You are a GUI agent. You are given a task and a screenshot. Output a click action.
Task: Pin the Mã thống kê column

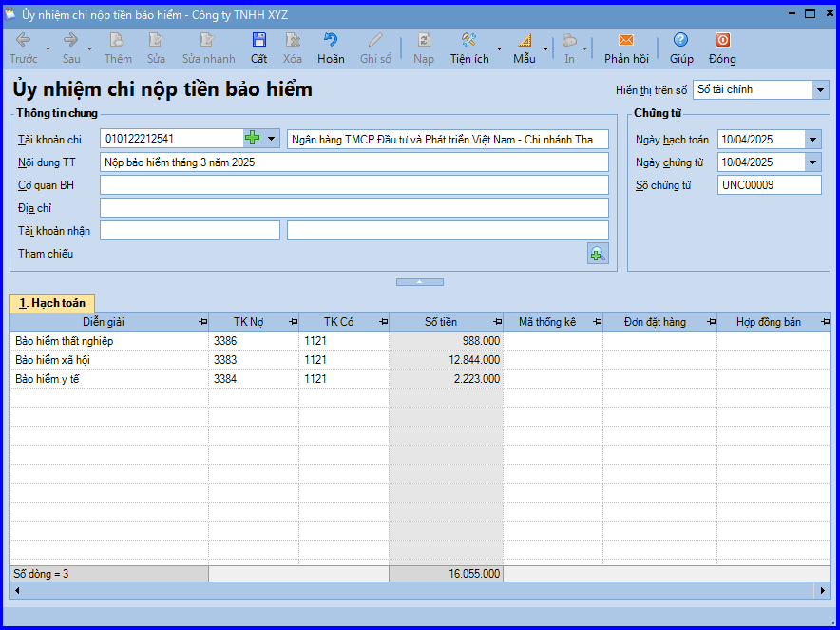(x=597, y=322)
